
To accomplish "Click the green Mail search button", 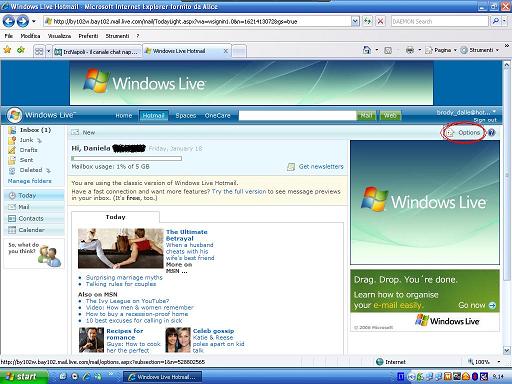I will [x=366, y=116].
